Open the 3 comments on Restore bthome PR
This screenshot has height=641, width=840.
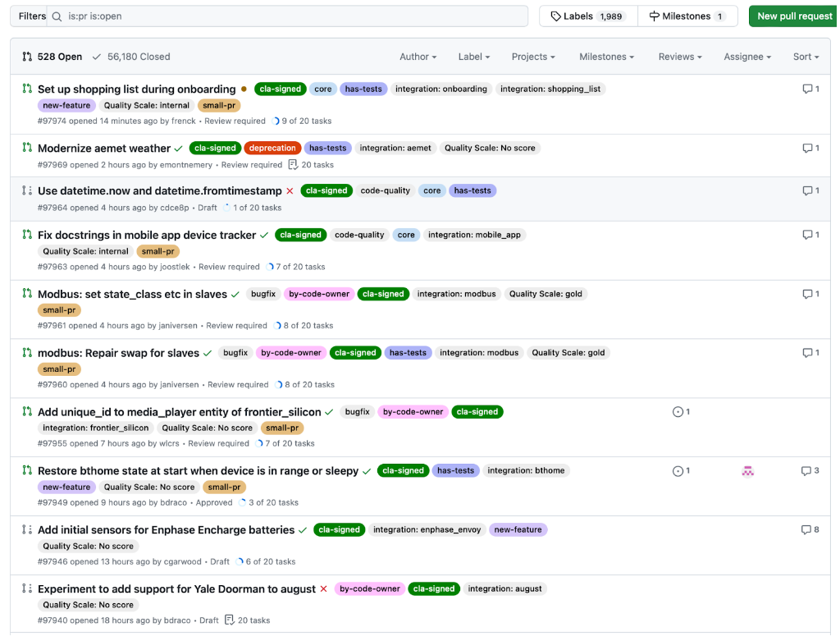click(x=810, y=470)
